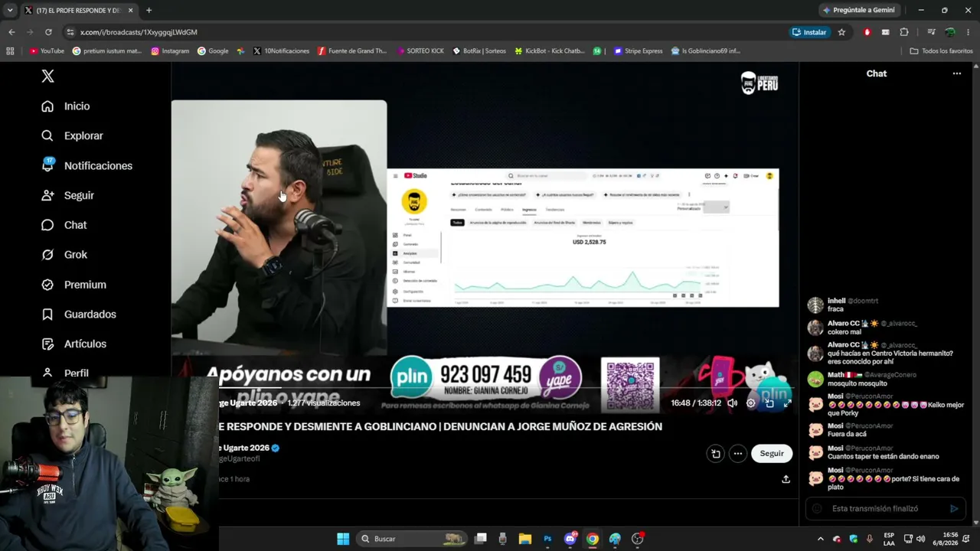Click Pregúntale a Gemini button
This screenshot has height=551, width=980.
[858, 10]
